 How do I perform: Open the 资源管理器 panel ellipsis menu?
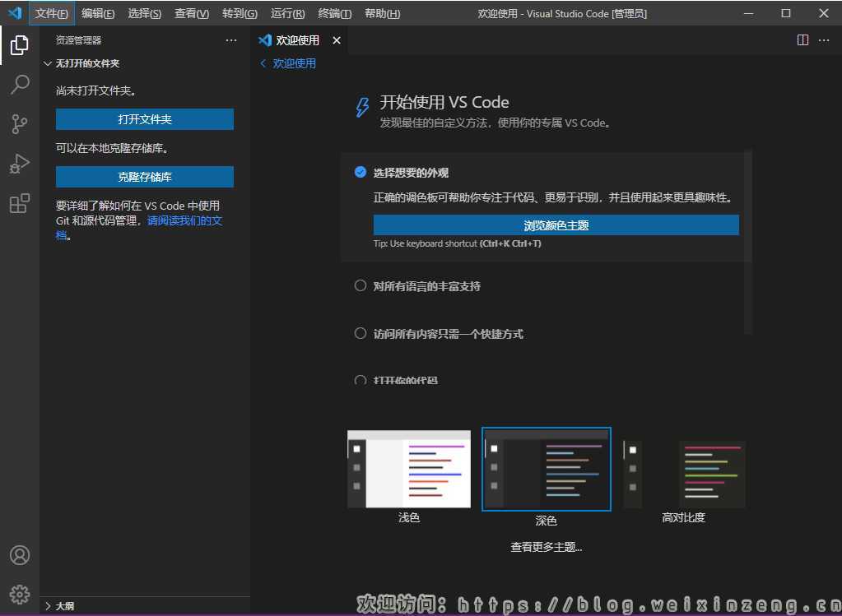[231, 40]
